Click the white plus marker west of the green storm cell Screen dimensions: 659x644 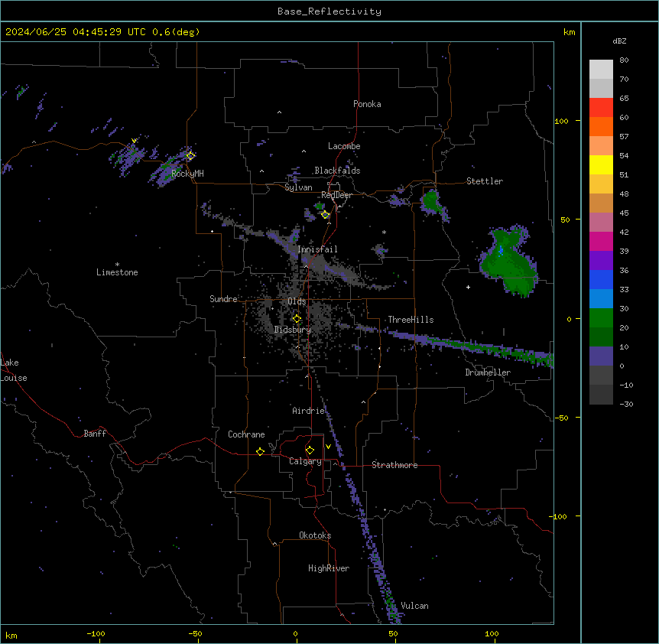[x=468, y=287]
